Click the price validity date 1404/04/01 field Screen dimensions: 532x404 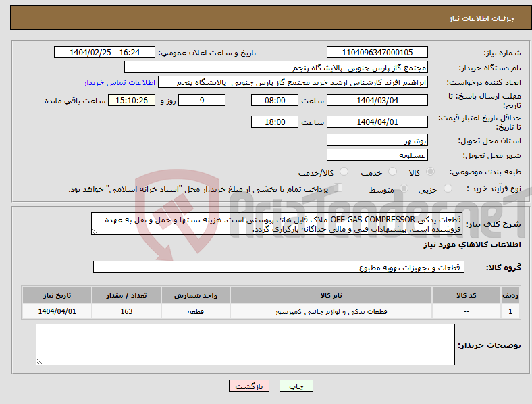pyautogui.click(x=377, y=122)
